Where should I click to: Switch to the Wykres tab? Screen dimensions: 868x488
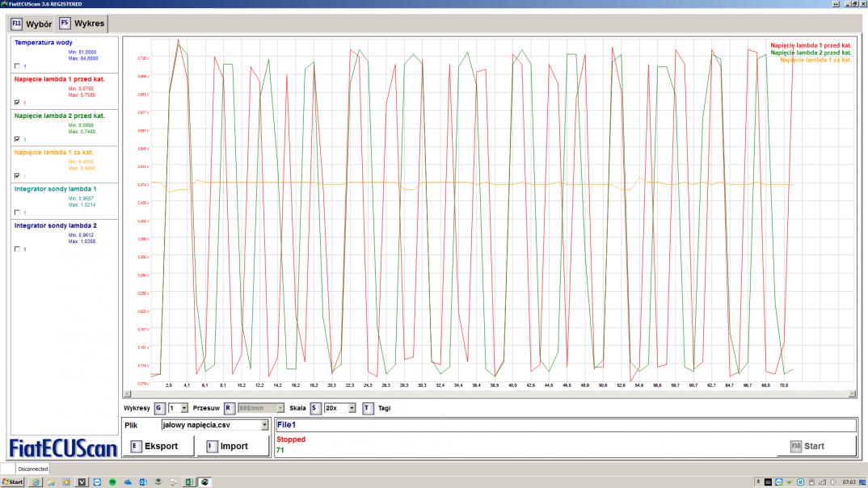[82, 23]
